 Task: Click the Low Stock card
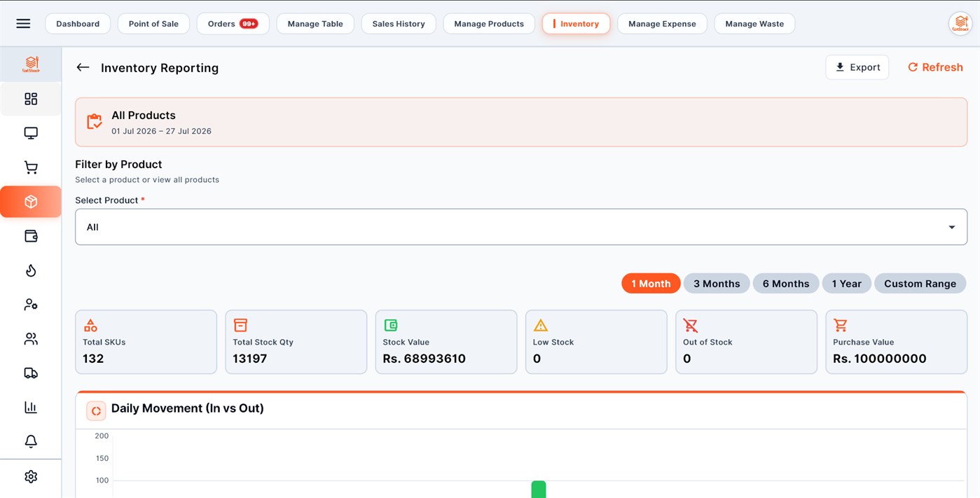[x=596, y=342]
